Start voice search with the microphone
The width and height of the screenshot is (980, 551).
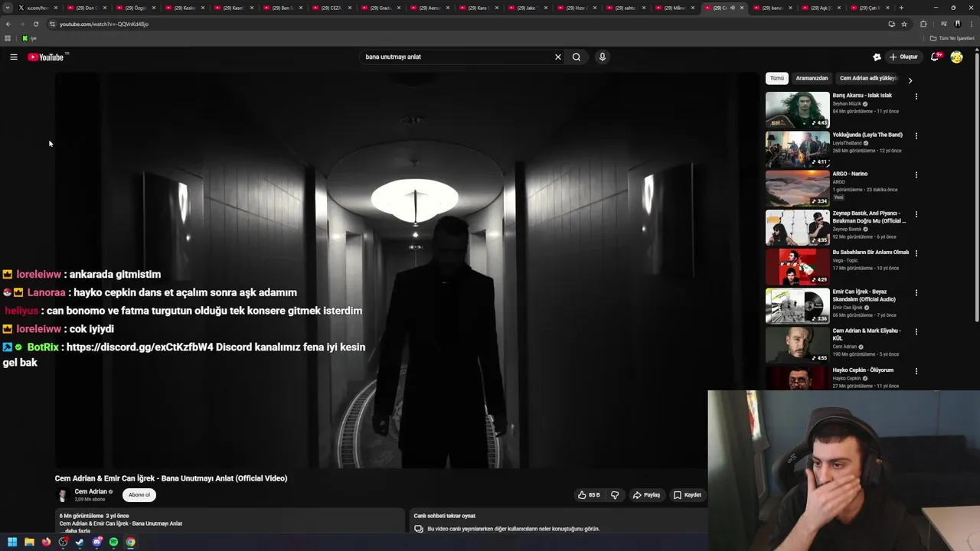603,57
